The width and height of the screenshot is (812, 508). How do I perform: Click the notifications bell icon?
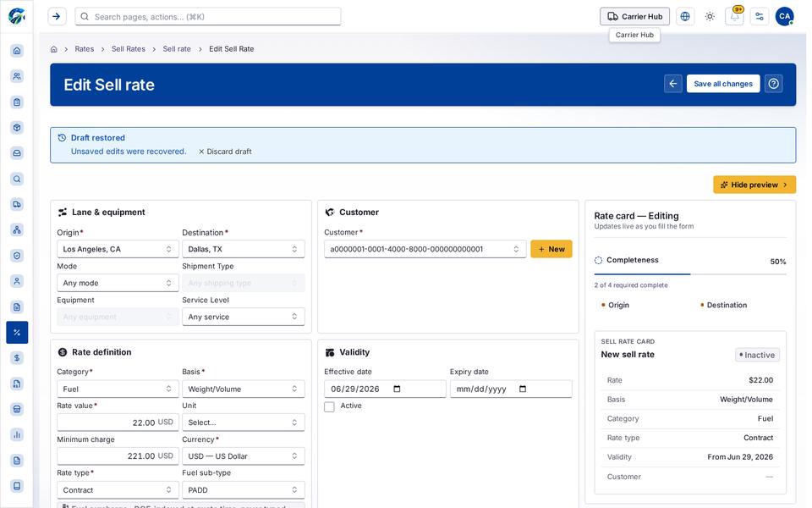pos(734,17)
